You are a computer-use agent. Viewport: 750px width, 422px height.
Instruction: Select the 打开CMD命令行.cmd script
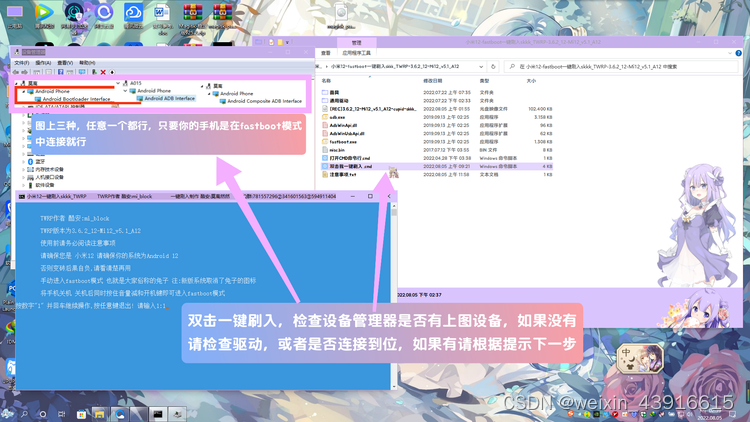438,158
